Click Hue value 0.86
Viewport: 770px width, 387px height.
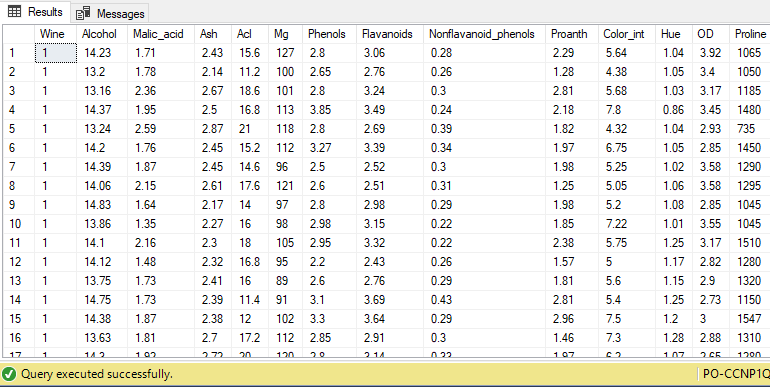click(673, 110)
